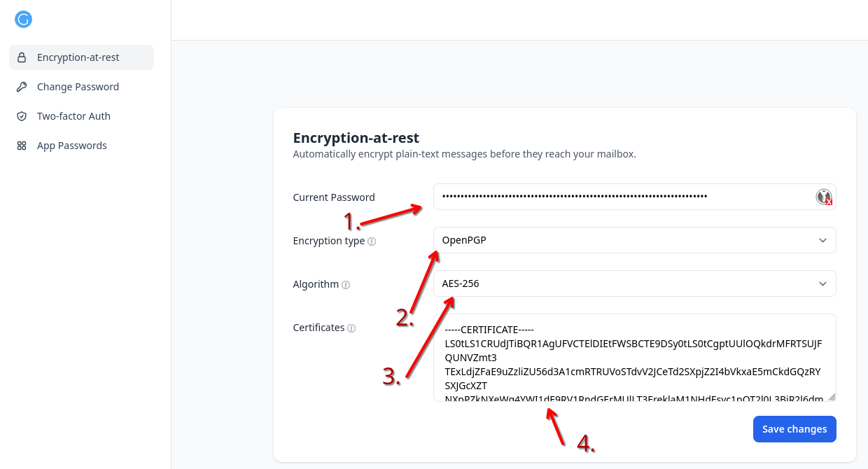Expand the chevron on the Encryption type selector
The image size is (868, 469).
click(822, 240)
